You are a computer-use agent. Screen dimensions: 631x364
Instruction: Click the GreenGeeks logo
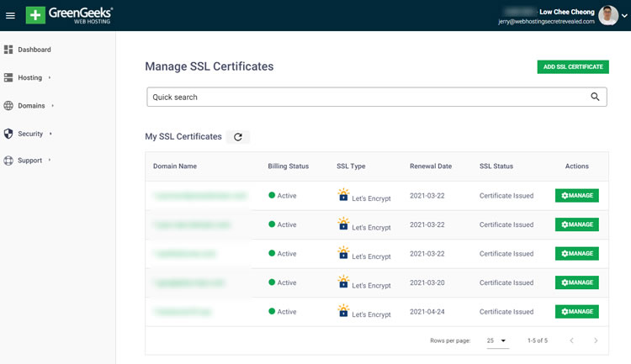[x=69, y=15]
